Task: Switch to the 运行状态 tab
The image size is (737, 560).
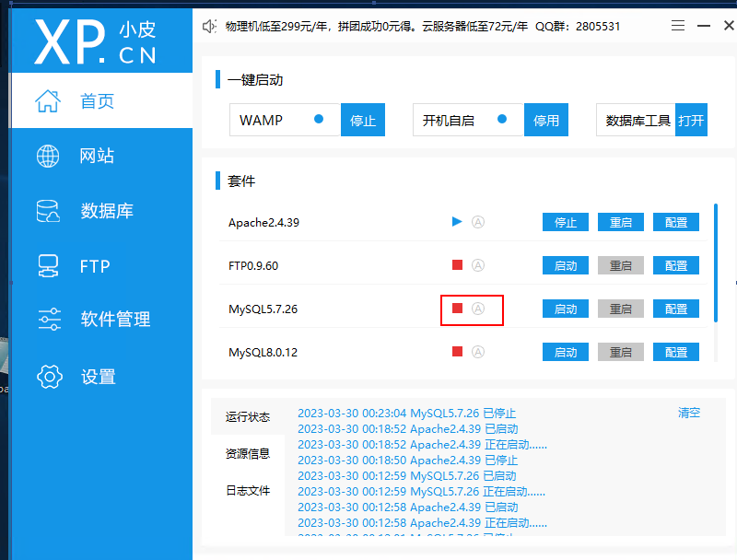Action: pos(248,416)
